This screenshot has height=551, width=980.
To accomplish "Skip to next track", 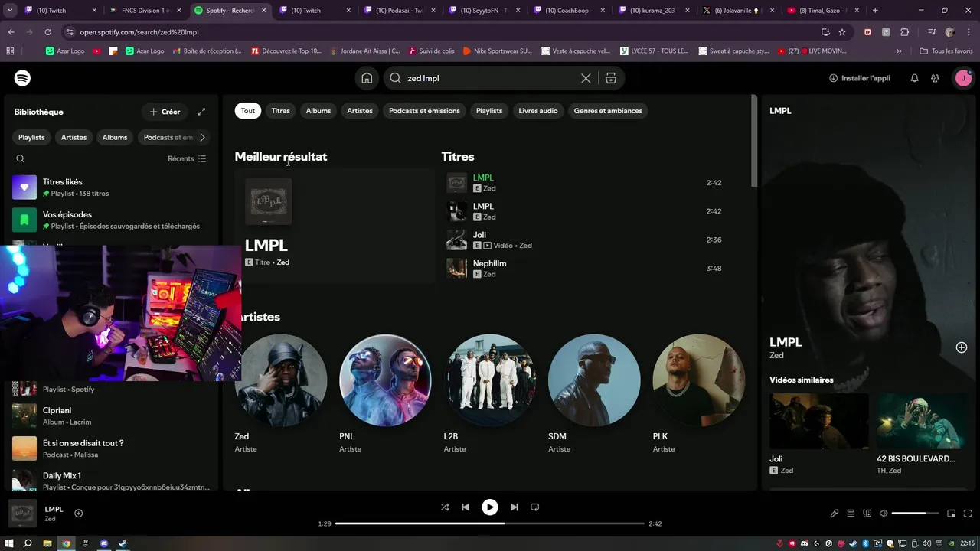I will (514, 507).
